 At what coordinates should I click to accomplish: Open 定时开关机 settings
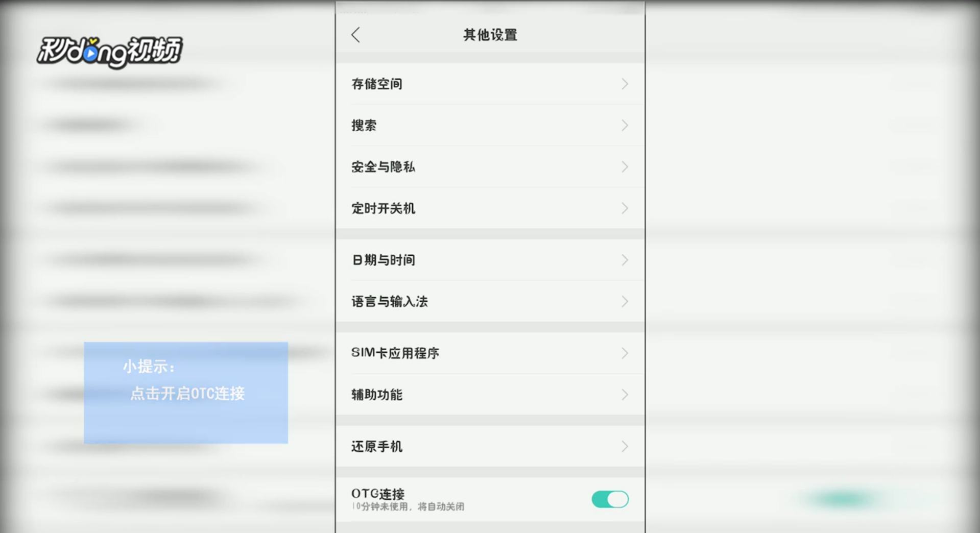pyautogui.click(x=490, y=208)
